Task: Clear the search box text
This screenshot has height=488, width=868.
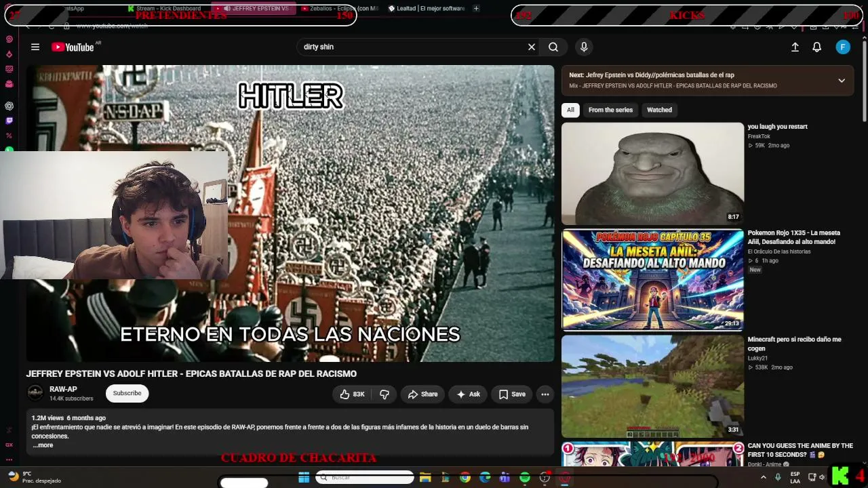Action: (x=532, y=47)
